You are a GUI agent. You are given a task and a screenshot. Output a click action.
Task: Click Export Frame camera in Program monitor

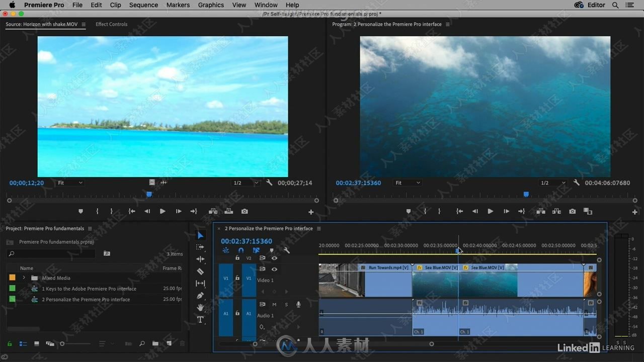click(x=572, y=212)
